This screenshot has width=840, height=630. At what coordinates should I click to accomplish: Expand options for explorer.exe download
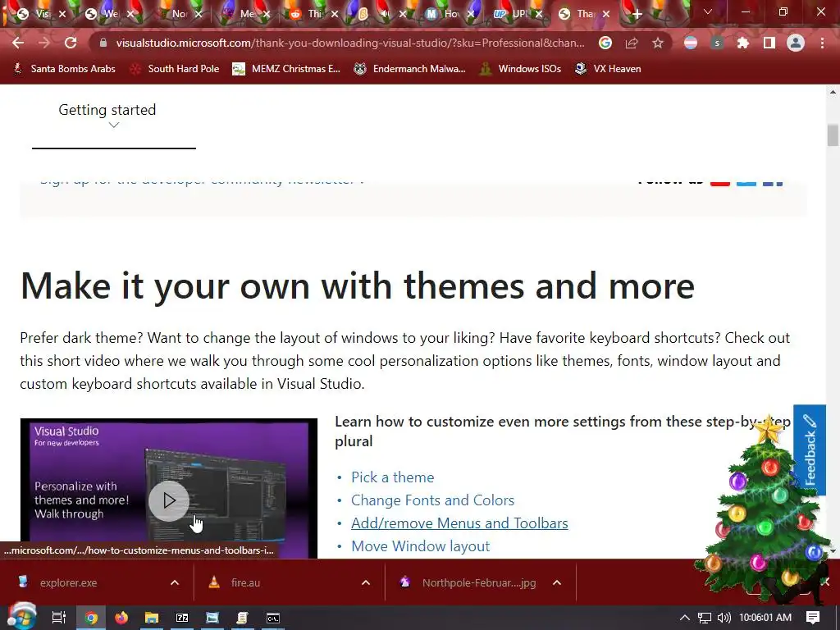175,582
